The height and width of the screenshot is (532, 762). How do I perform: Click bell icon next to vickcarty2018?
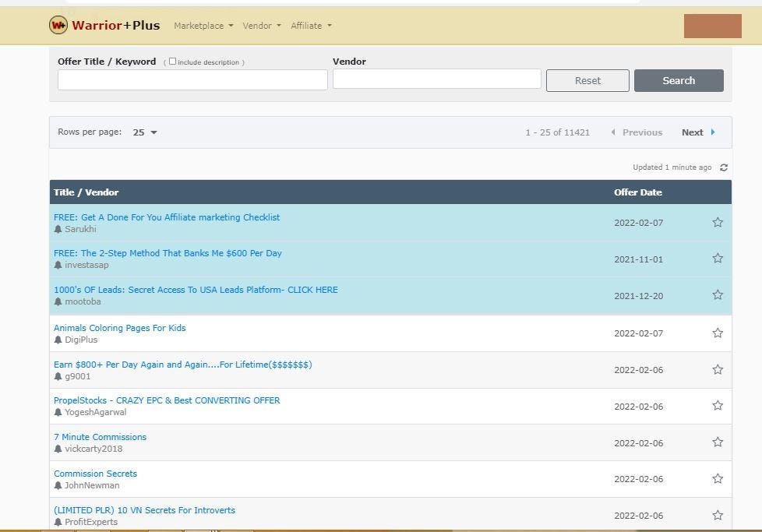[x=58, y=449]
